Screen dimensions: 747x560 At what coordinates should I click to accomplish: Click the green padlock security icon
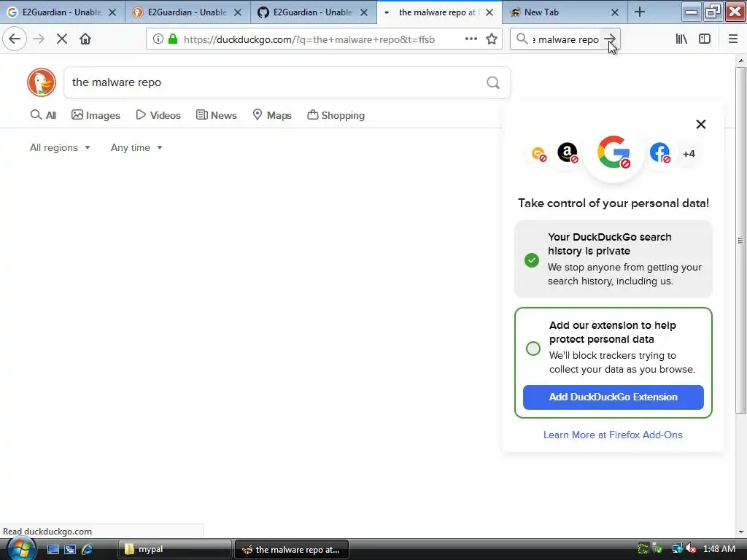(x=173, y=39)
